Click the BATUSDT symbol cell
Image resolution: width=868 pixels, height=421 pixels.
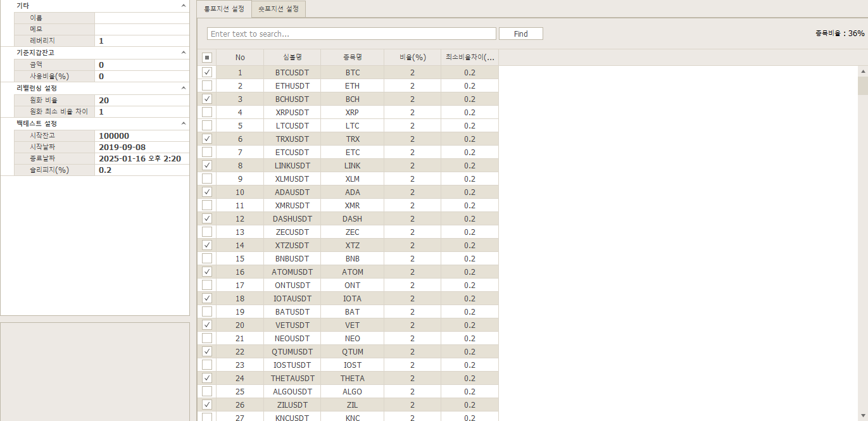pos(292,311)
